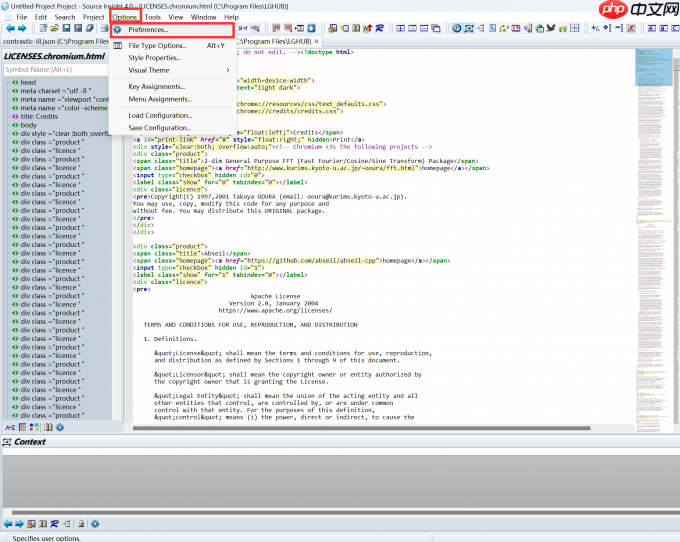The width and height of the screenshot is (680, 542).
Task: Select File Type Options from the menu
Action: (x=157, y=46)
